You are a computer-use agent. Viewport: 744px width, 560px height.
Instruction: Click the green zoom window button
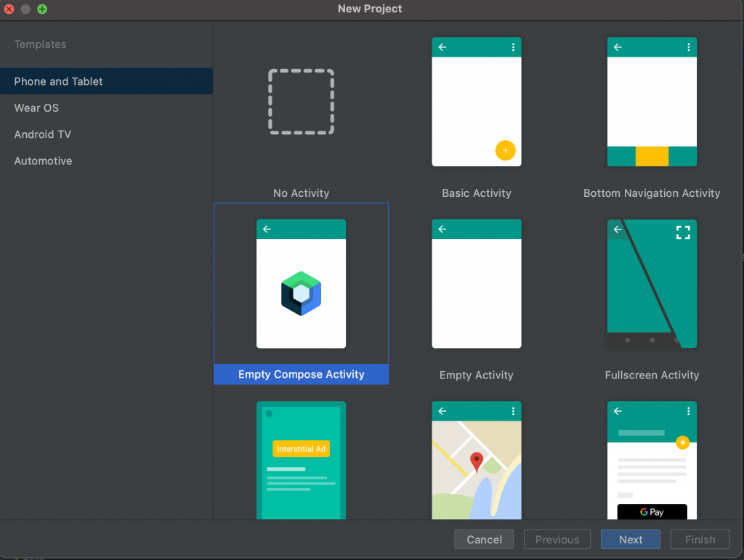42,9
